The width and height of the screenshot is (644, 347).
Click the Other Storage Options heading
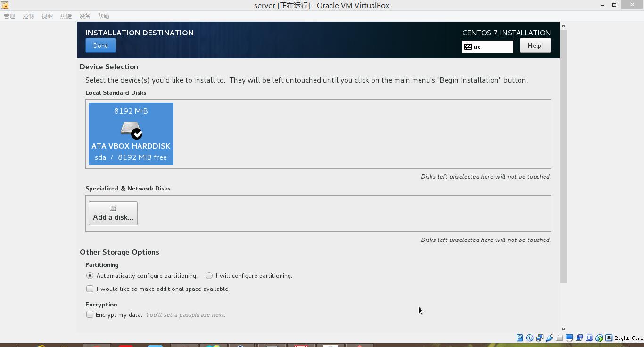[x=119, y=252]
